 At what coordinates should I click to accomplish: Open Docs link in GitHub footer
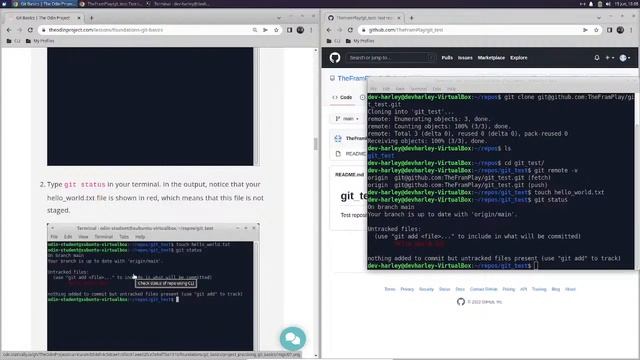460,289
